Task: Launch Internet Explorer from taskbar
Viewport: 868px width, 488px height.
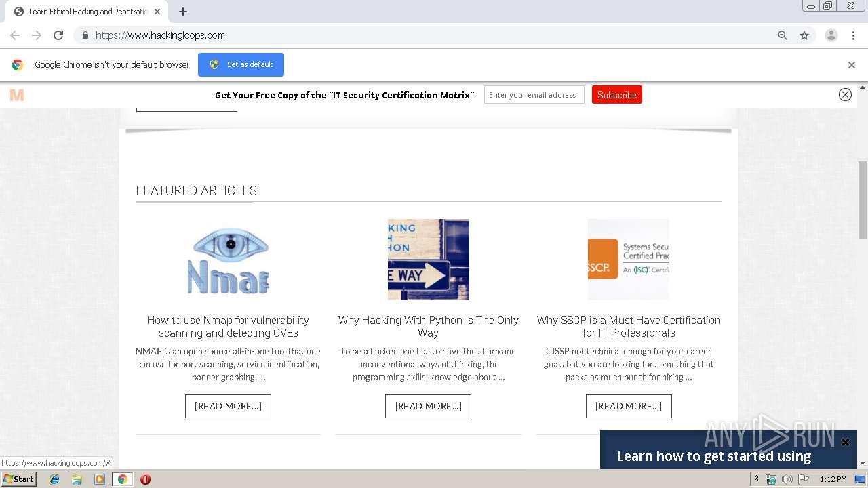Action: pos(54,479)
